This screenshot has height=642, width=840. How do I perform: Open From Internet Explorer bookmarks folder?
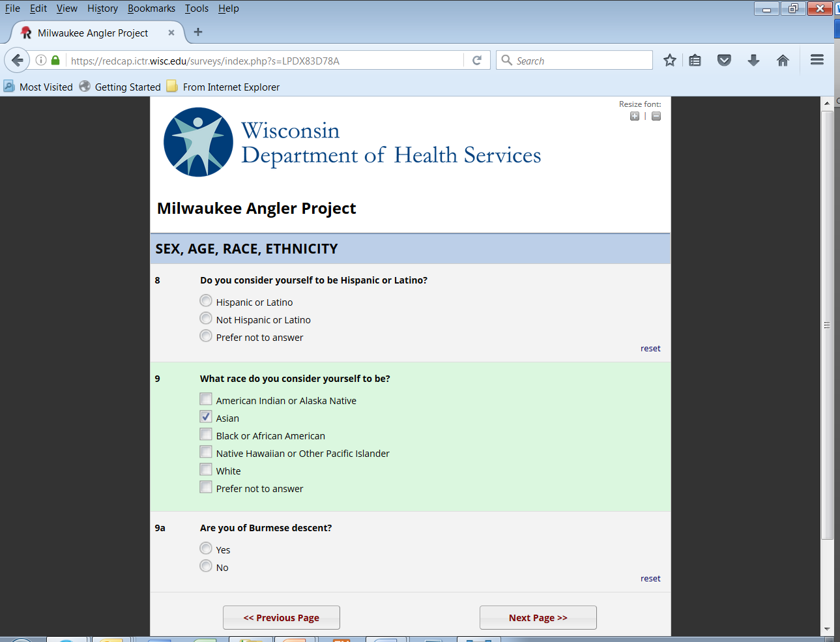(223, 87)
